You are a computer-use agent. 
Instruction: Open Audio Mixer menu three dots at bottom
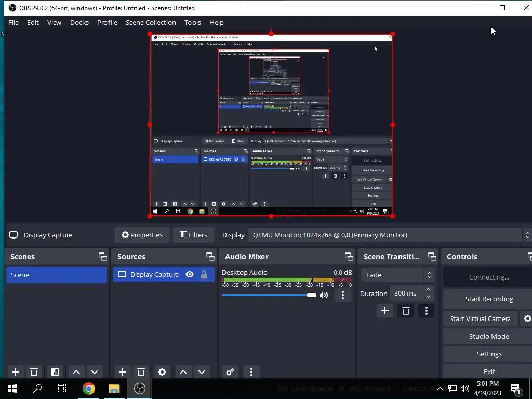[x=251, y=372]
